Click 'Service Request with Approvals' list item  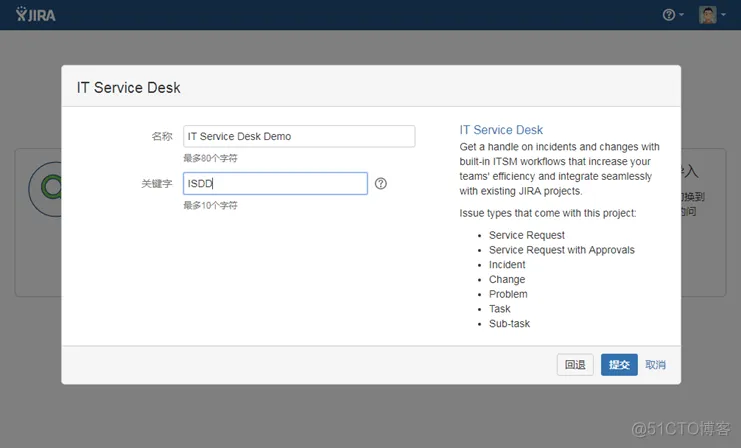561,250
